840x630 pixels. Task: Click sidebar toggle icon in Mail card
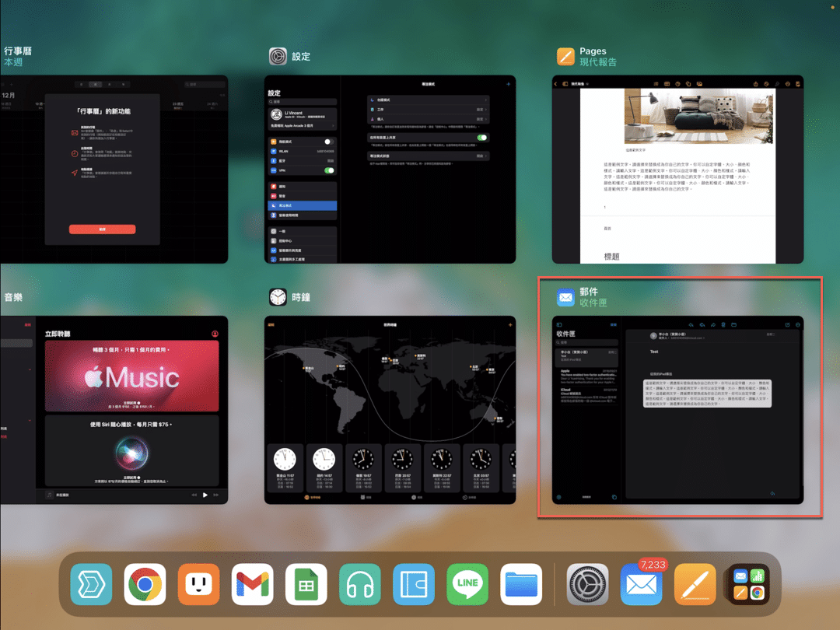tap(558, 324)
